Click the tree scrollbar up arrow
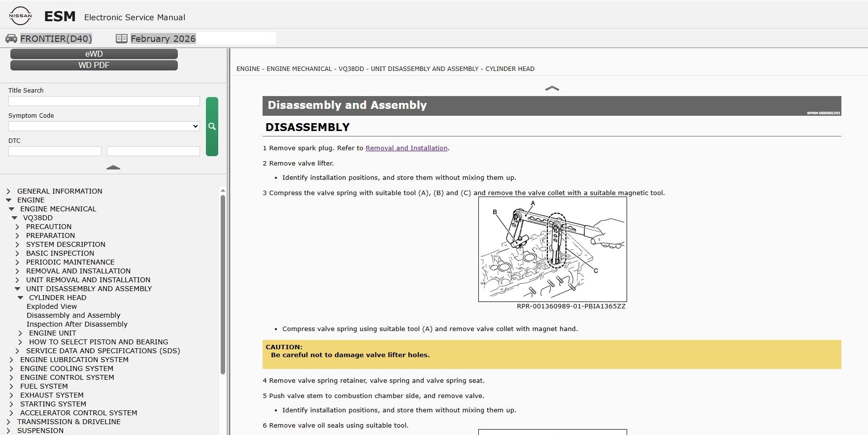Screen dimensions: 868x435 pos(223,191)
